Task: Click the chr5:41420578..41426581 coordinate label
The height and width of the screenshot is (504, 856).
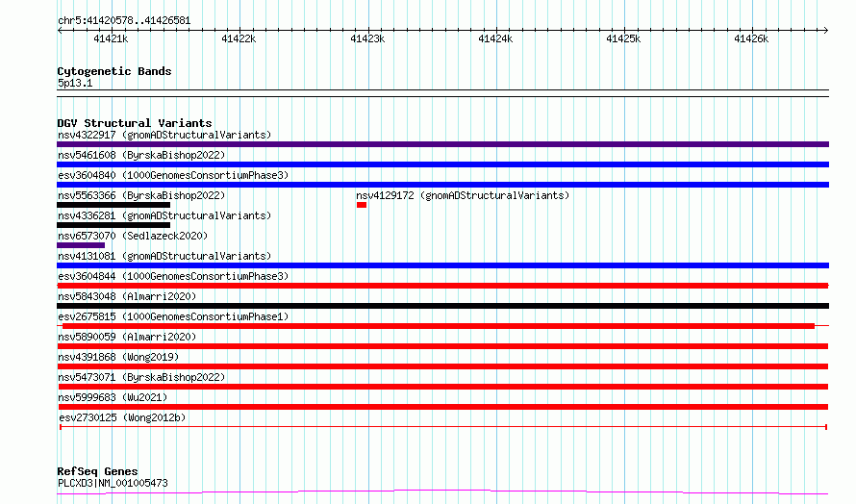Action: (124, 20)
